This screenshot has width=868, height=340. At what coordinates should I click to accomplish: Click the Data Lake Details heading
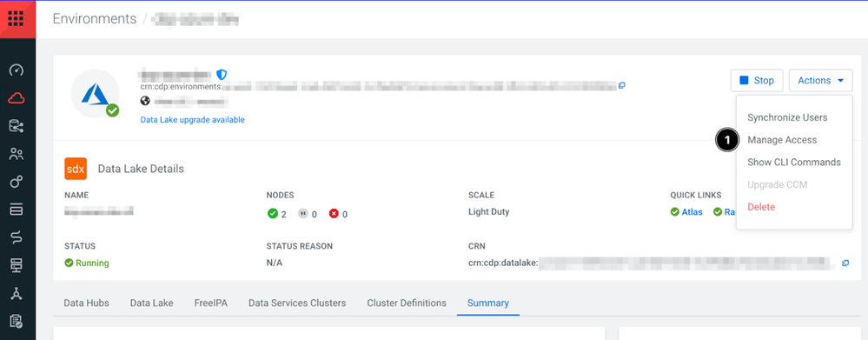coord(141,169)
